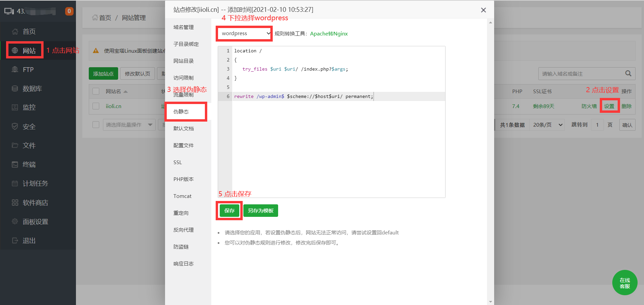Click the 剩余89天 SSL status link
Screen dimensions: 644x305
tap(544, 106)
